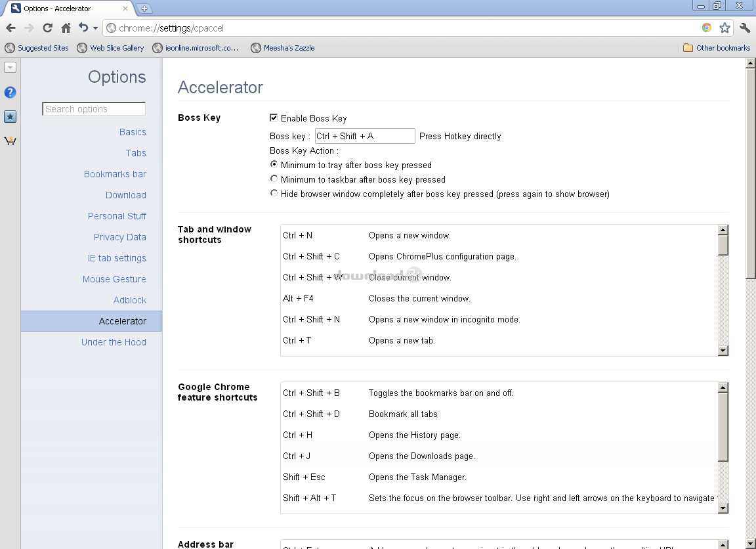Go to Tabs options section

135,153
